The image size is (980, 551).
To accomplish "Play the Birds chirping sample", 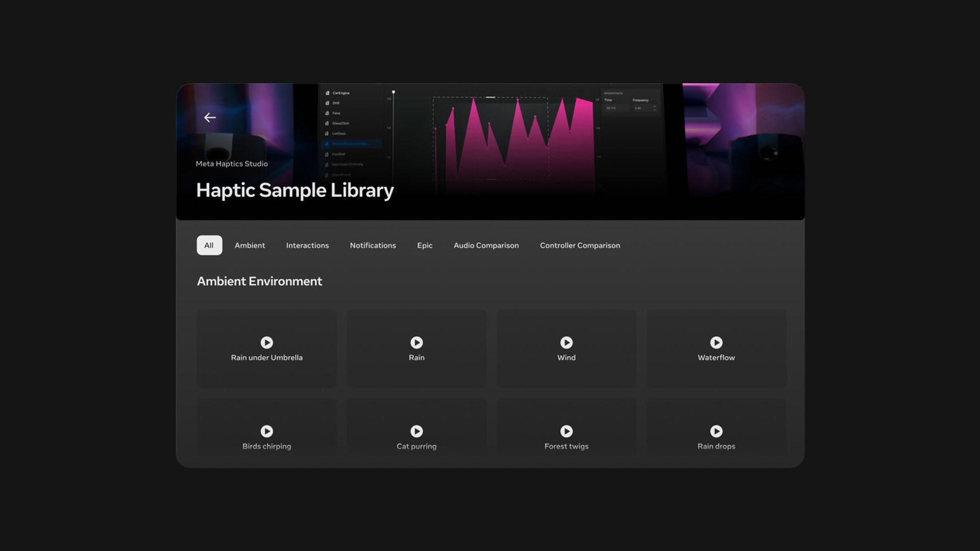I will (x=266, y=431).
